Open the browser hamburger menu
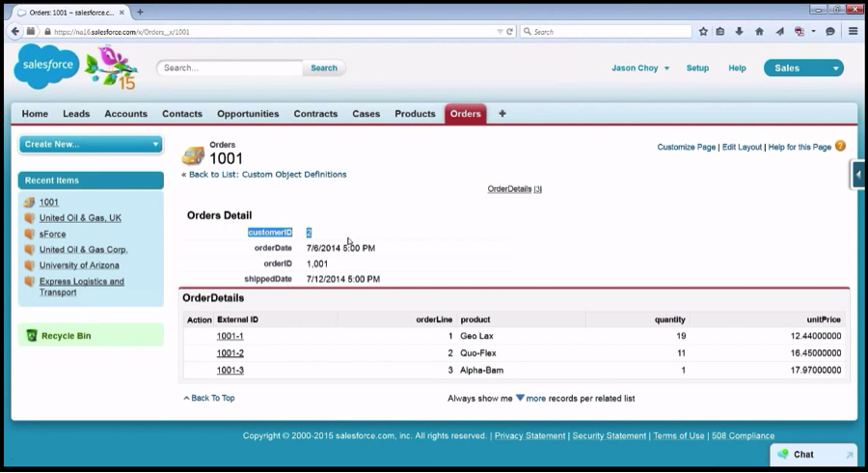868x473 pixels. (854, 32)
